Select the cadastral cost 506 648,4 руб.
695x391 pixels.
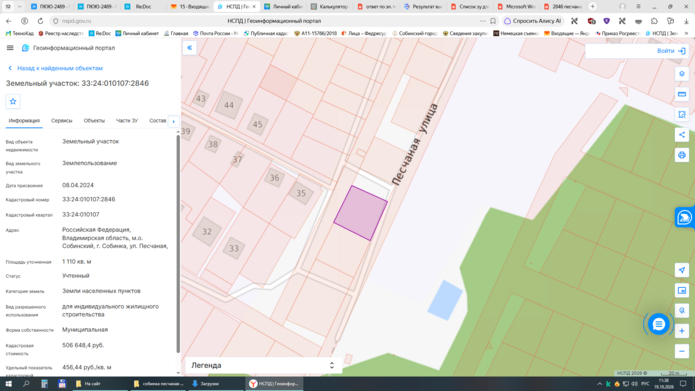click(83, 345)
